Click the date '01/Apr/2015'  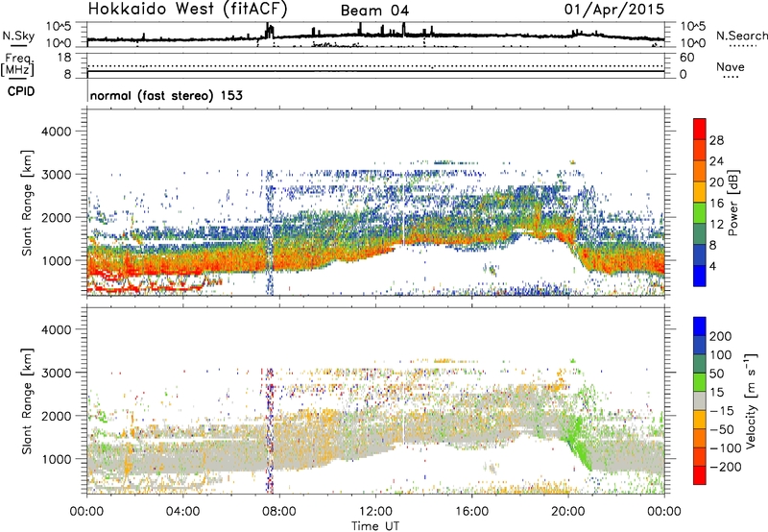tap(614, 10)
